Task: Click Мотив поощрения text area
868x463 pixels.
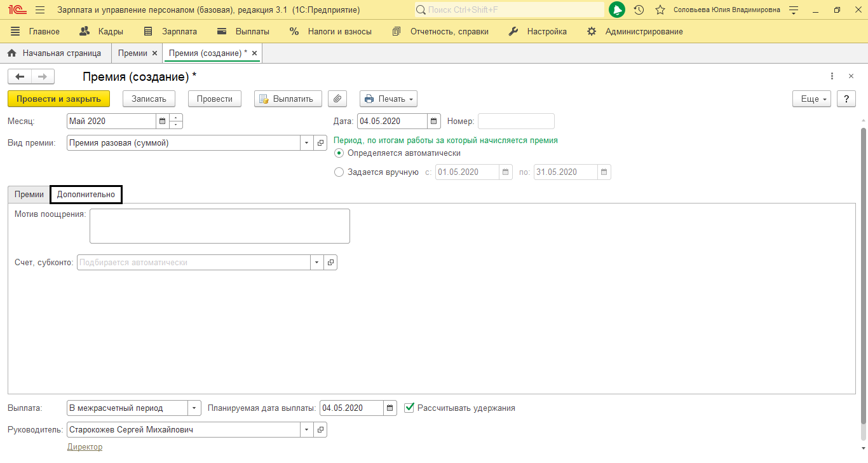Action: click(220, 226)
